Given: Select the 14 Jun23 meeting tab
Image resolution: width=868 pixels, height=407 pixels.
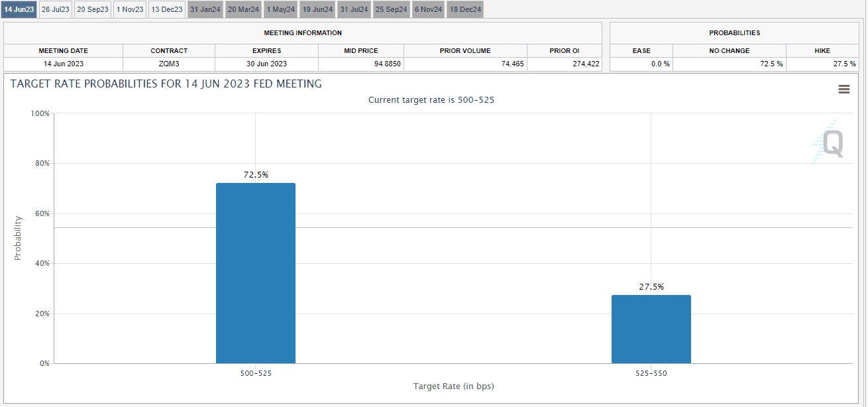Looking at the screenshot, I should (x=19, y=9).
